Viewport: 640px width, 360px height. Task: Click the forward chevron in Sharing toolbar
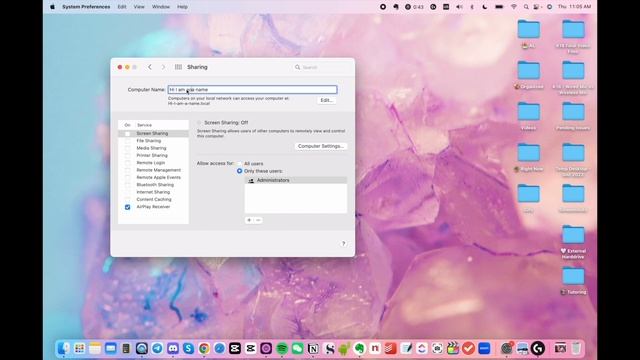tap(163, 67)
